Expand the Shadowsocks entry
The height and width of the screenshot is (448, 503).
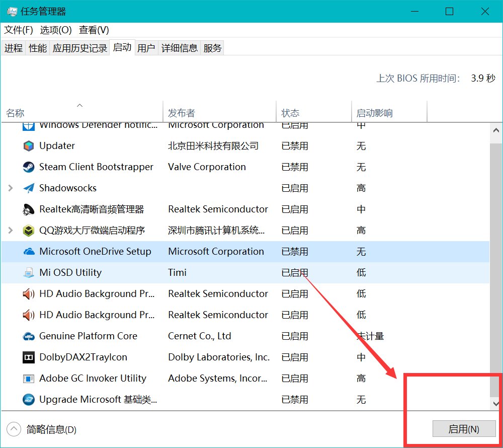pos(10,188)
